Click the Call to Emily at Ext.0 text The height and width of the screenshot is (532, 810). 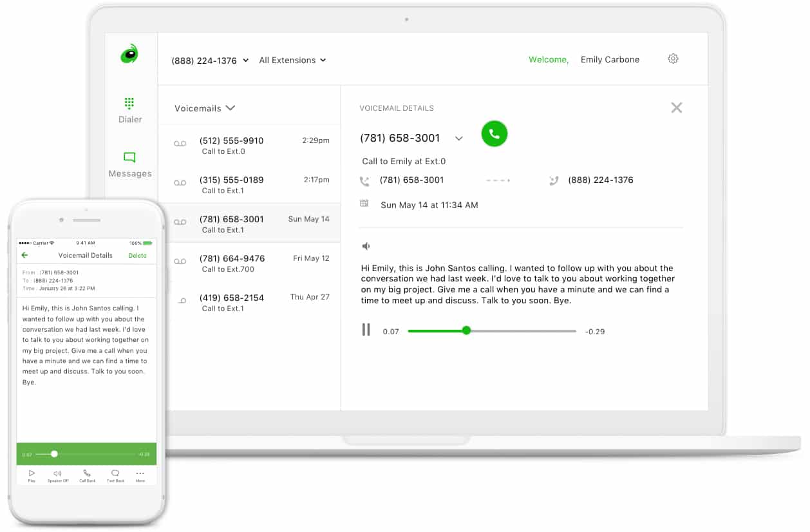404,162
